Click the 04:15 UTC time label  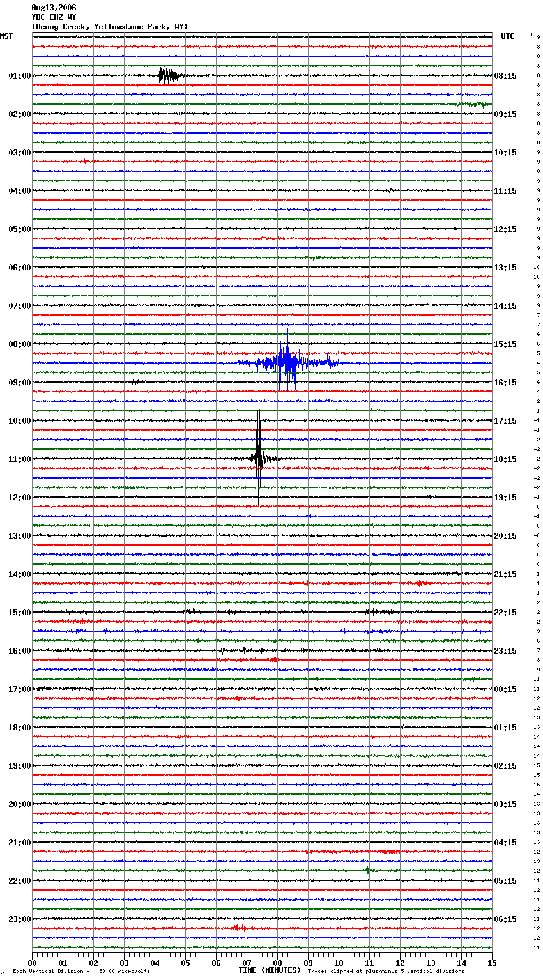pos(505,843)
